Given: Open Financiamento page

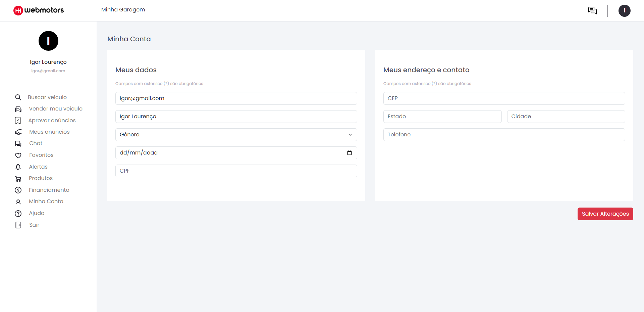Looking at the screenshot, I should (x=49, y=190).
